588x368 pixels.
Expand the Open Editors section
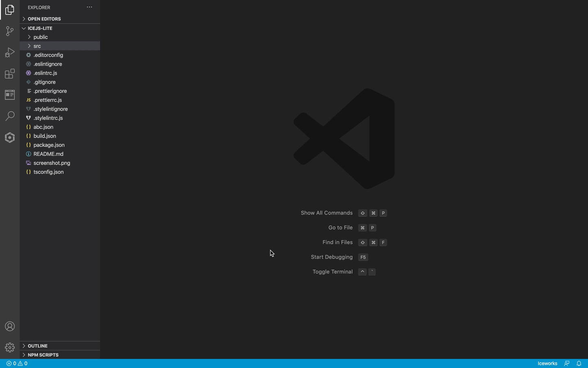pos(60,19)
